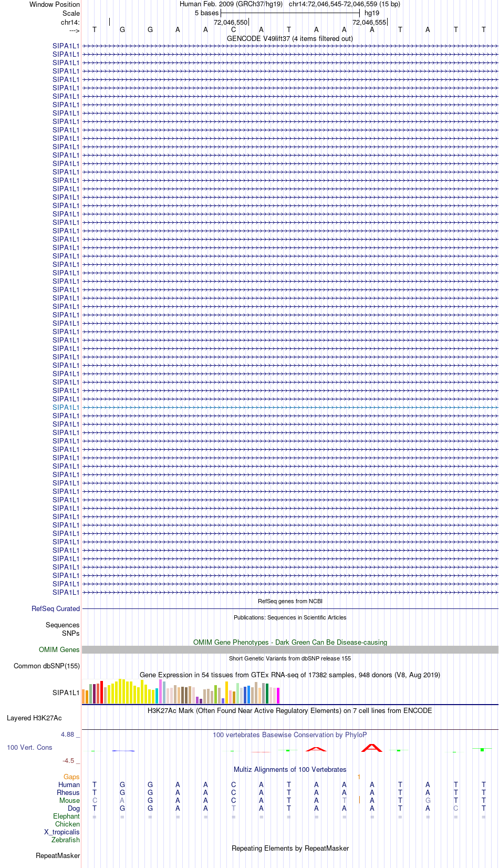
Task: Click the SIPA1L1 label beside the GTEx bar chart
Action: coord(66,693)
